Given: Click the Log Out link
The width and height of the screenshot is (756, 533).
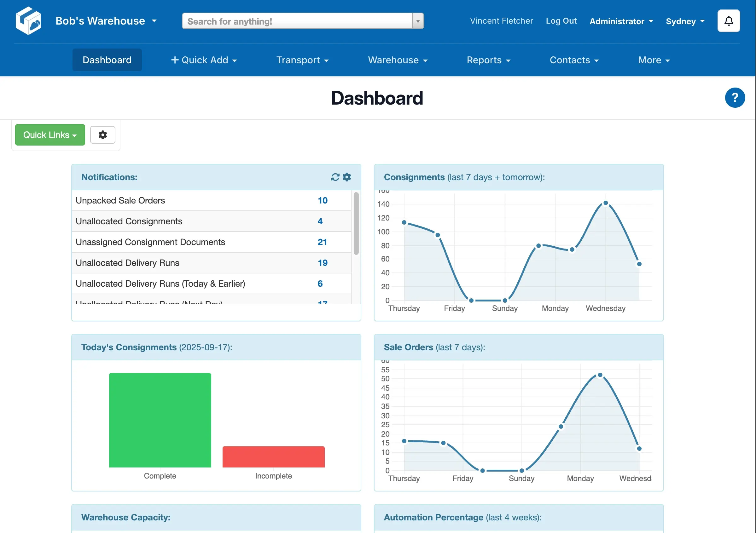Looking at the screenshot, I should [x=561, y=21].
